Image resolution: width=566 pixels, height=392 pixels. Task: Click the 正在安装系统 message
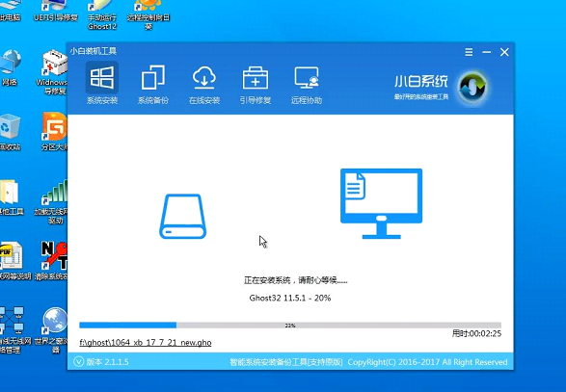(295, 280)
